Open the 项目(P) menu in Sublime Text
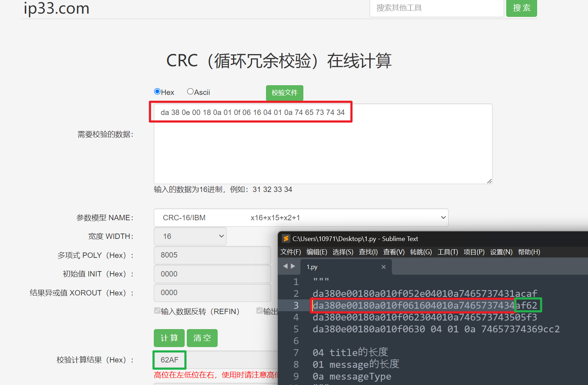Screen dimensions: 588x385 coord(474,252)
